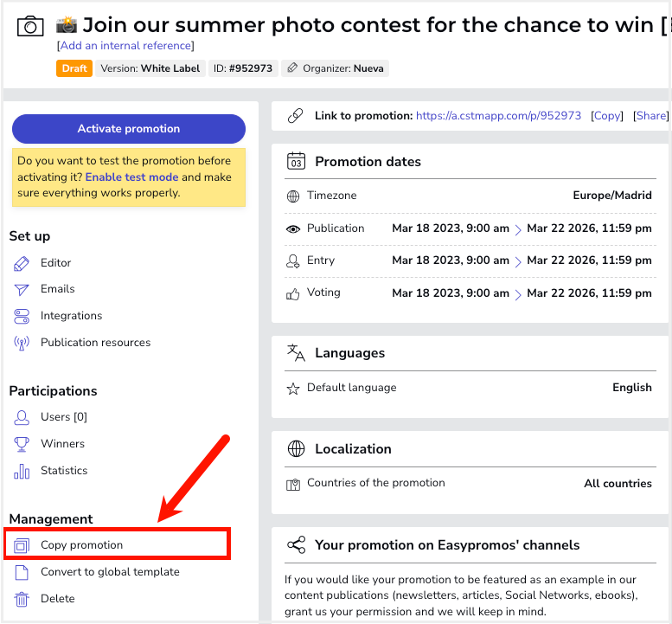Viewport: 672px width, 624px height.
Task: Open the Users [0] menu item
Action: point(64,417)
